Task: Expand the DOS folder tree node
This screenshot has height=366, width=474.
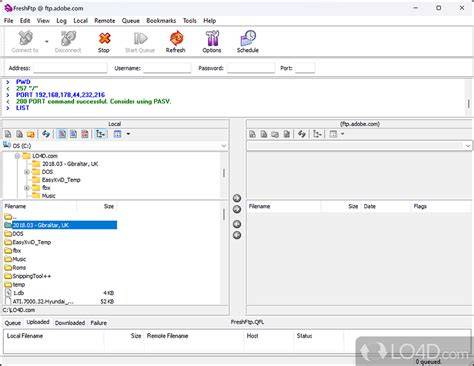Action: click(27, 172)
